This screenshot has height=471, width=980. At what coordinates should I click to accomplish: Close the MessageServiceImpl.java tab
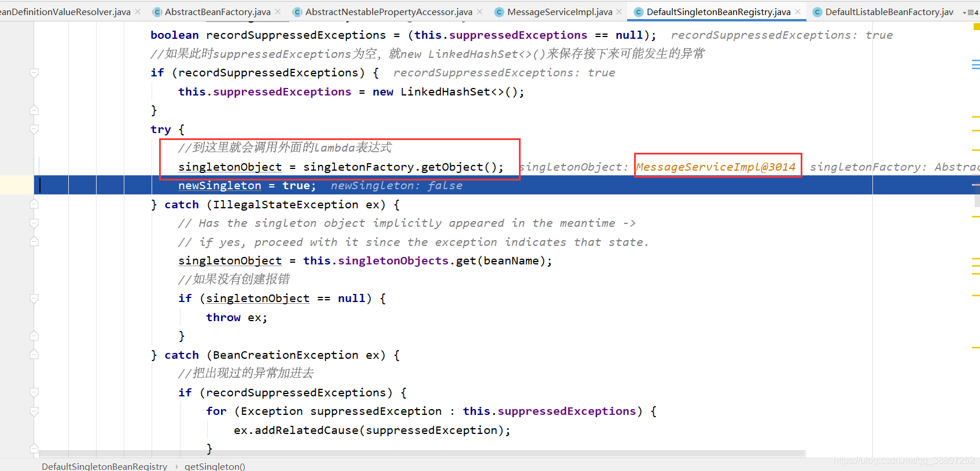[x=619, y=12]
